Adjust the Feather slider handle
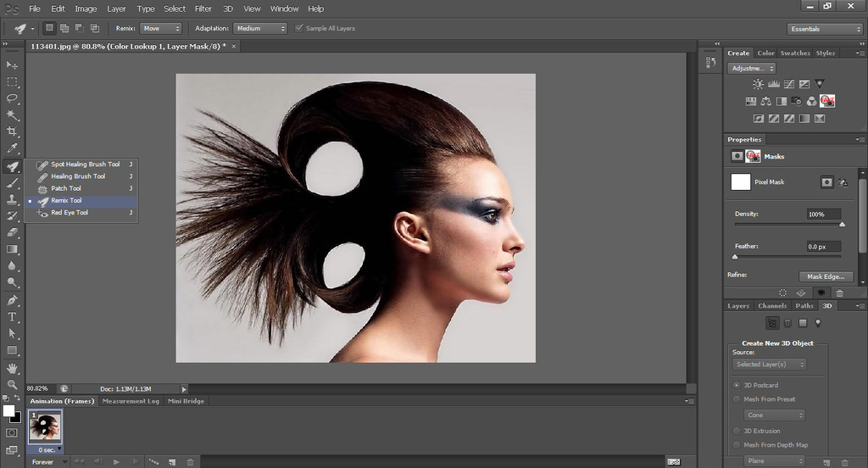The width and height of the screenshot is (868, 468). (x=735, y=257)
